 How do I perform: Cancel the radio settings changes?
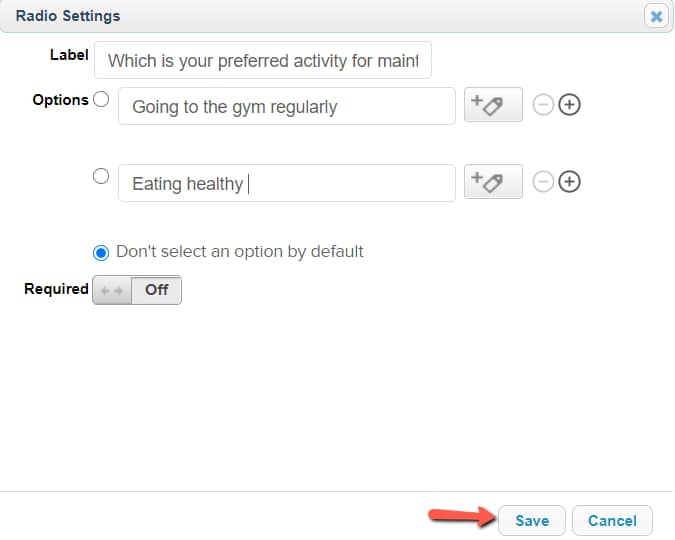(x=612, y=520)
